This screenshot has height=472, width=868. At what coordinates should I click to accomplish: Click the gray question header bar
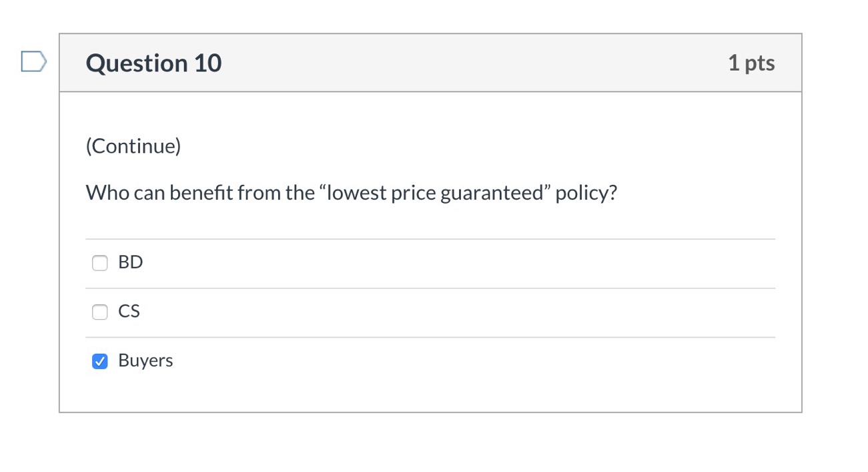[x=467, y=63]
